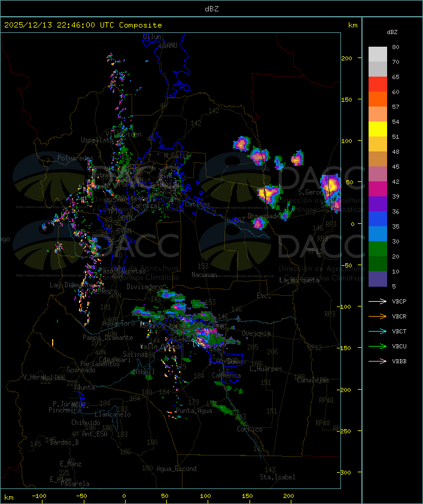The width and height of the screenshot is (423, 504).
Task: Pick the indigo 10 dBZ legend swatch
Action: [x=378, y=279]
